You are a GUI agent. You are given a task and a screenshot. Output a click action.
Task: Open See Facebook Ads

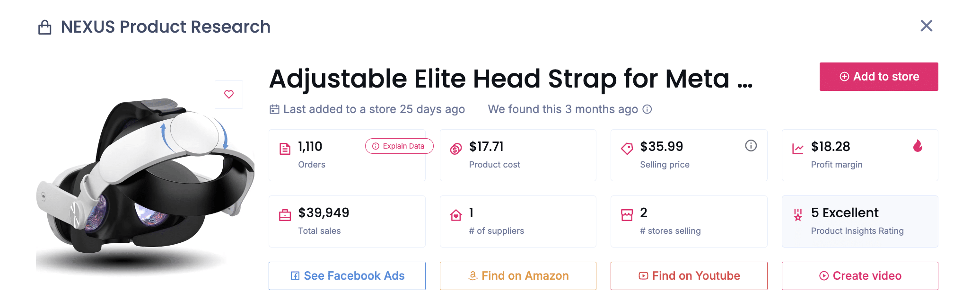coord(347,276)
